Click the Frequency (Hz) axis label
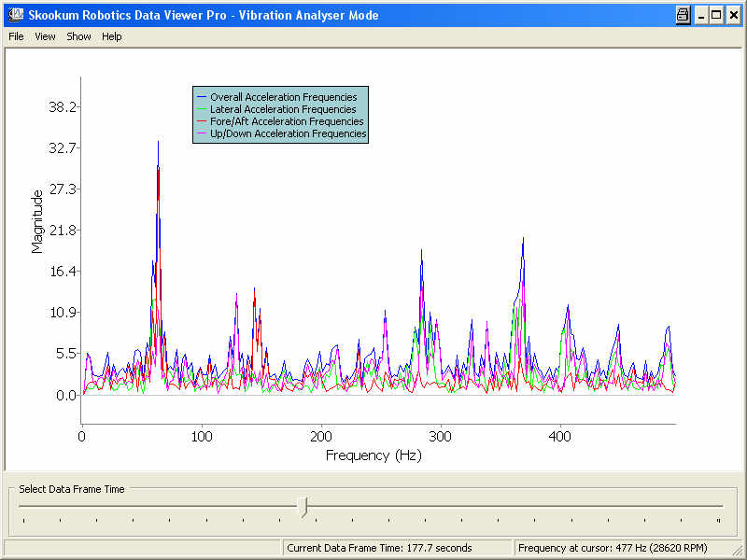The image size is (747, 560). (374, 455)
